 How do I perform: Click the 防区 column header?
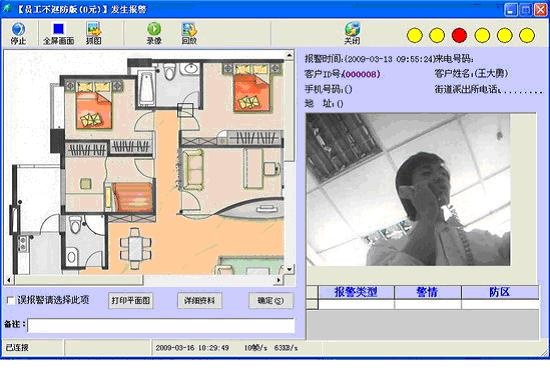tap(500, 292)
